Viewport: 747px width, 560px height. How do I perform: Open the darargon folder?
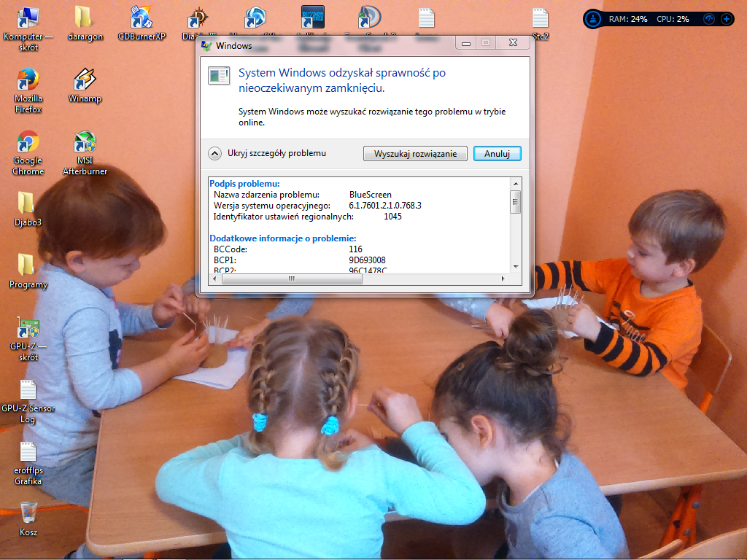[x=85, y=24]
